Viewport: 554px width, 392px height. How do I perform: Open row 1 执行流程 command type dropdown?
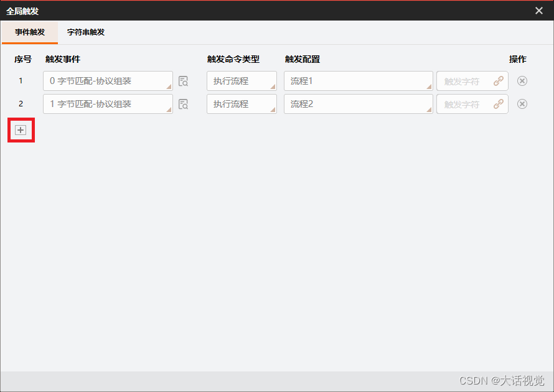click(242, 81)
